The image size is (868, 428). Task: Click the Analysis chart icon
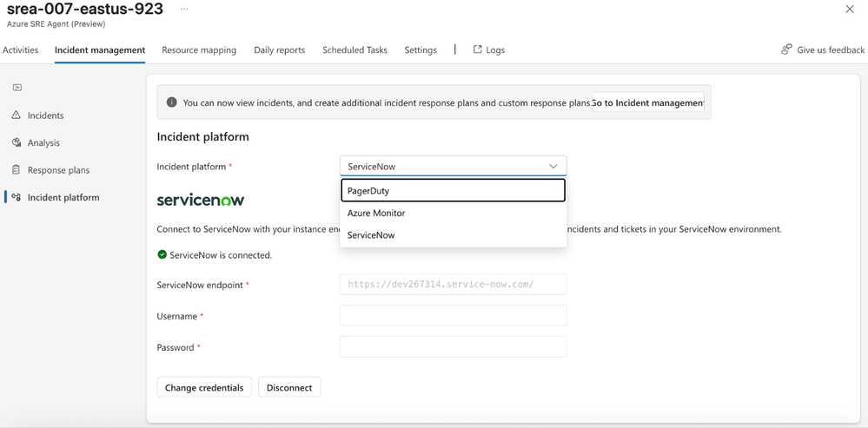point(17,142)
